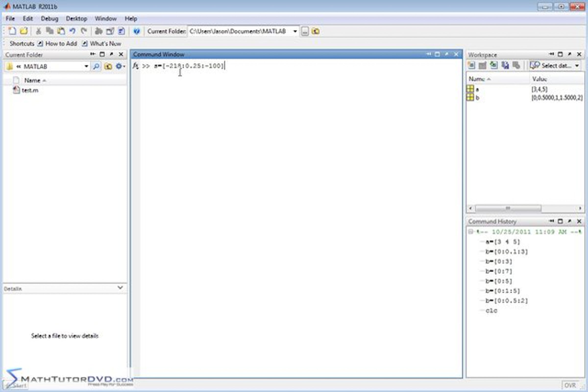Image resolution: width=588 pixels, height=392 pixels.
Task: Close the Workspace panel
Action: [579, 54]
